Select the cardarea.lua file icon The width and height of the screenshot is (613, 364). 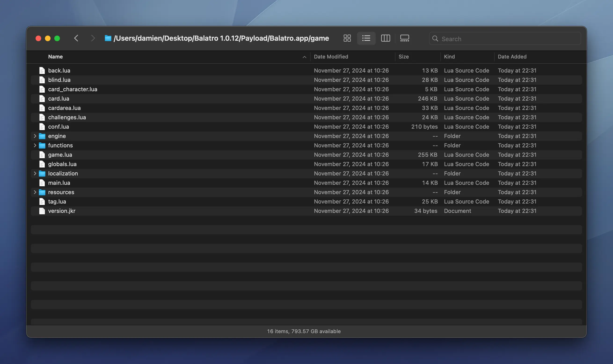(x=42, y=108)
